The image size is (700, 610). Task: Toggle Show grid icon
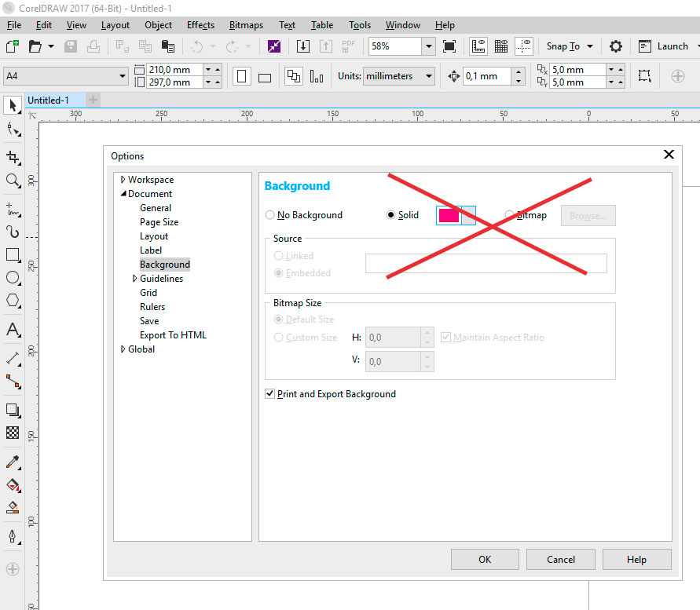[x=501, y=46]
